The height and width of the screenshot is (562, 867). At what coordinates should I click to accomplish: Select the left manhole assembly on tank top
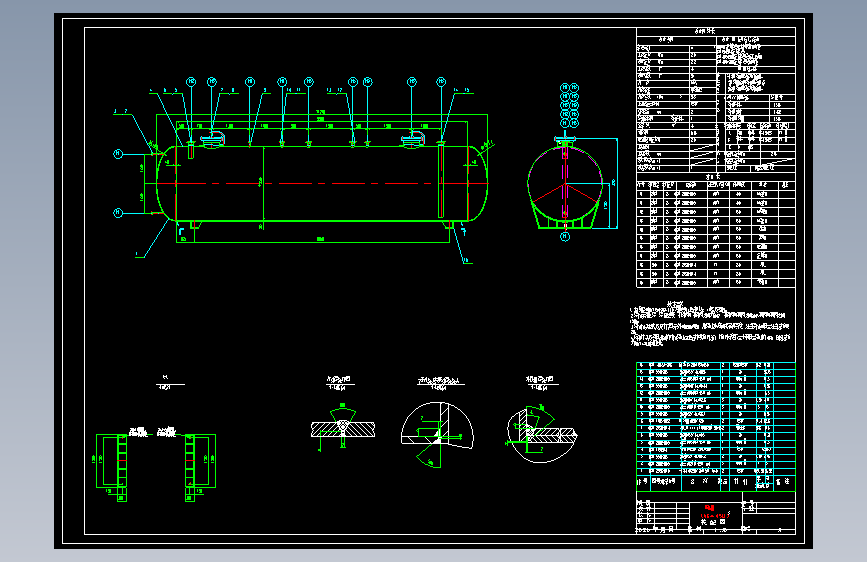213,140
